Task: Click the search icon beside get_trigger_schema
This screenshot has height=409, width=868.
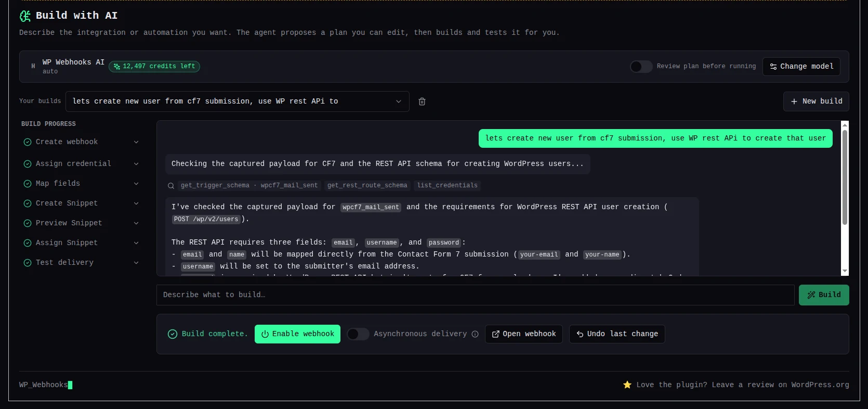Action: [x=170, y=186]
